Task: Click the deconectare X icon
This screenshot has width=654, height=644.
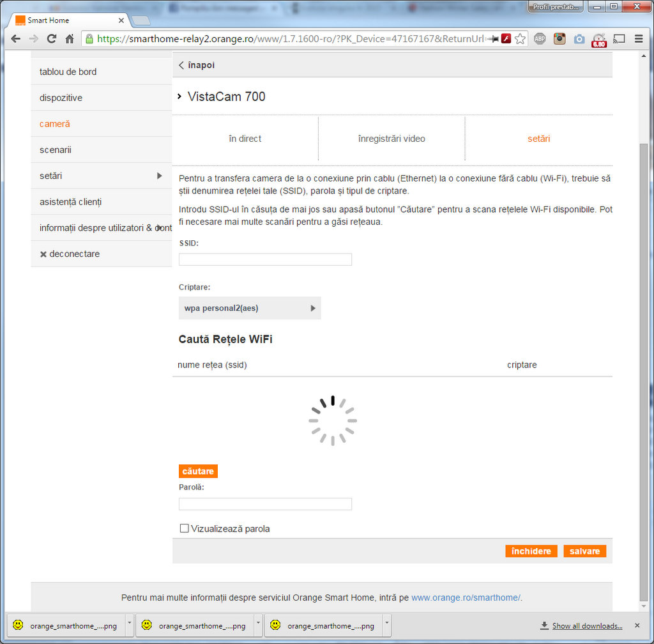Action: click(x=43, y=254)
